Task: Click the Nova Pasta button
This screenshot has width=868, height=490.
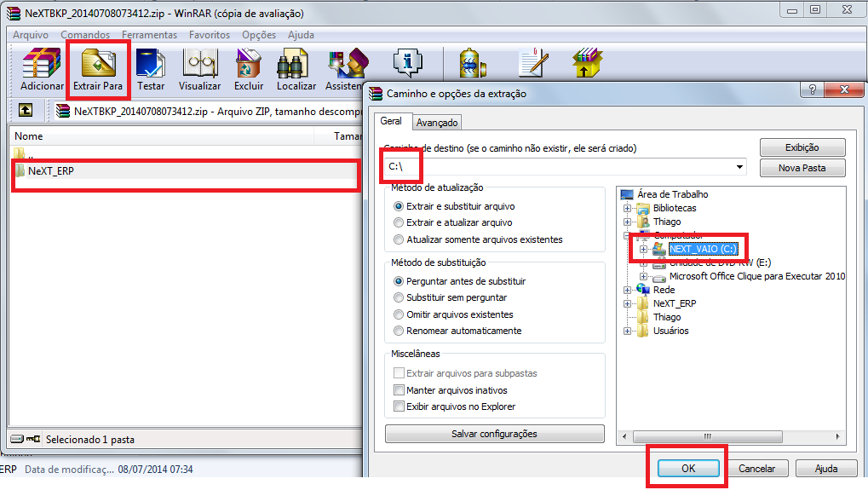Action: click(x=802, y=168)
